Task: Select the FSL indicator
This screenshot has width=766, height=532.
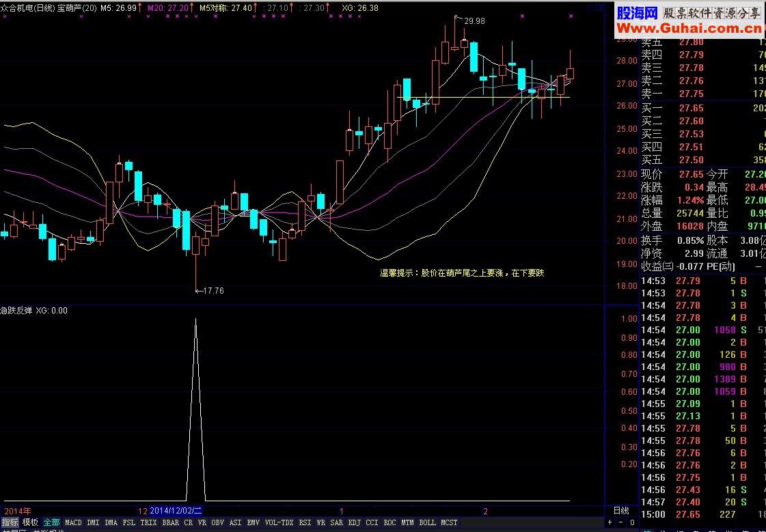Action: pyautogui.click(x=129, y=522)
